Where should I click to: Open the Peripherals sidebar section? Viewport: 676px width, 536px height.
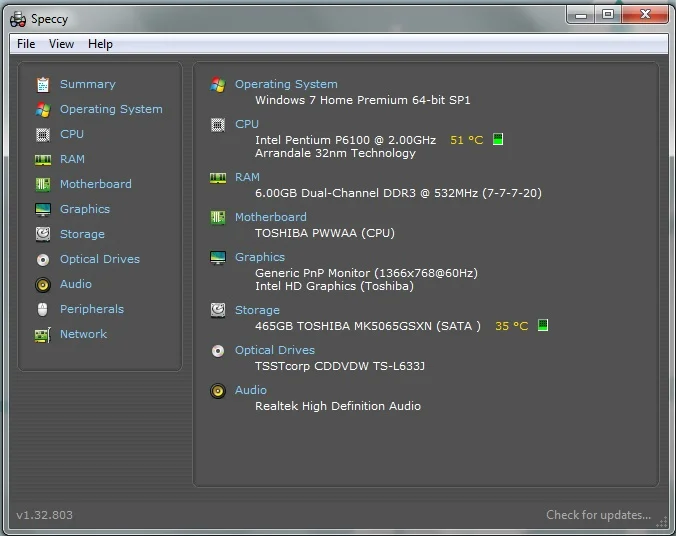(x=91, y=309)
